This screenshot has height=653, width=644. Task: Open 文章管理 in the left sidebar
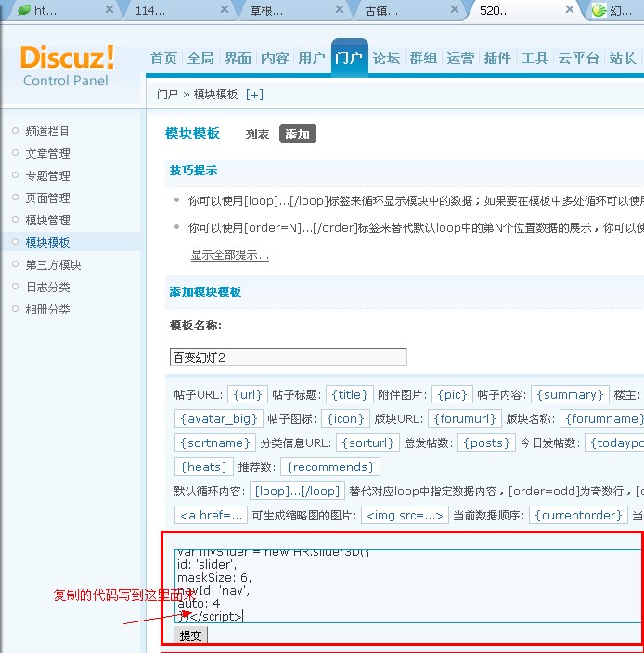[x=47, y=154]
